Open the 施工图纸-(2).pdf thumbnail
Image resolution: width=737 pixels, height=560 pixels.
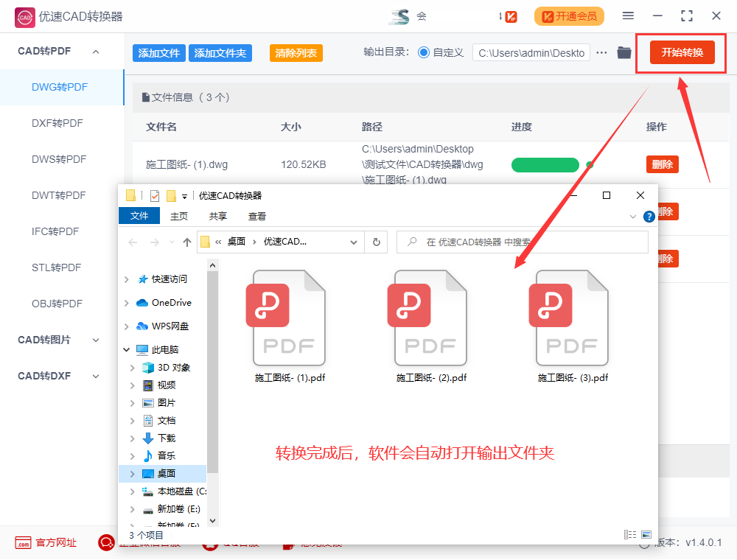(430, 318)
